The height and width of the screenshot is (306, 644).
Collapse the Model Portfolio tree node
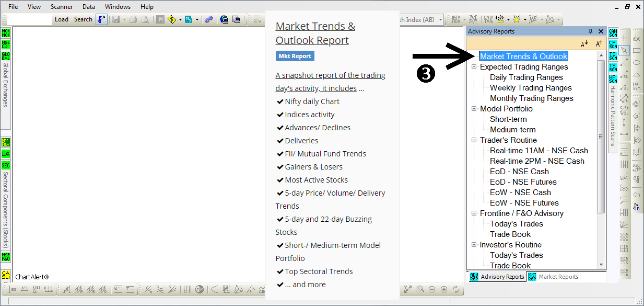point(474,109)
